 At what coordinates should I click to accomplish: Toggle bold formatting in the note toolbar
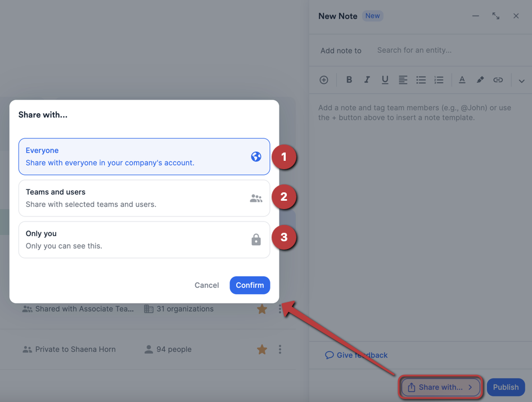click(349, 79)
